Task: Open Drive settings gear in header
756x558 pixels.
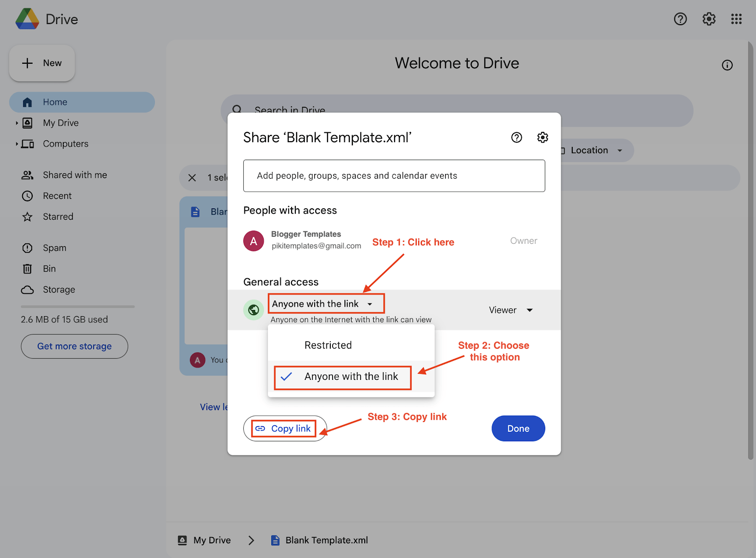Action: pos(709,19)
